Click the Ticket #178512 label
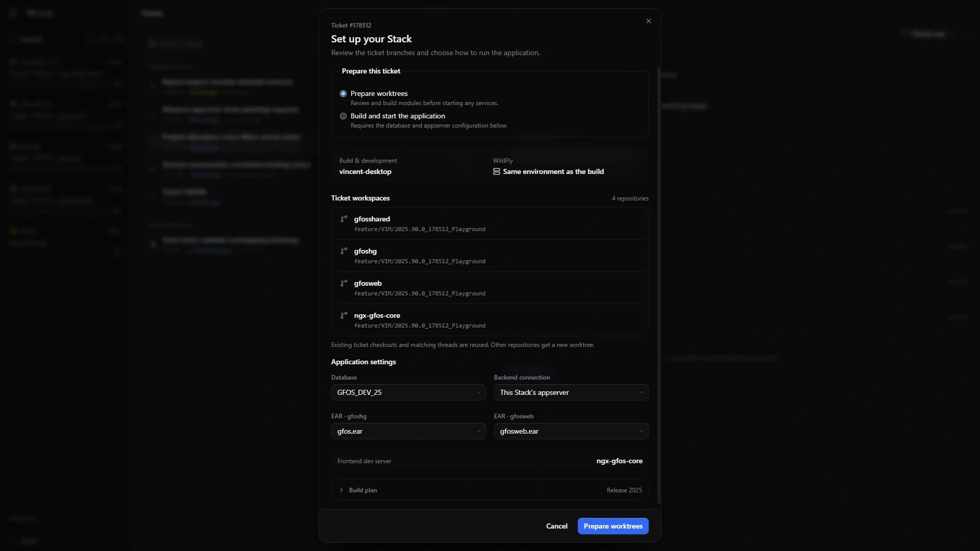Image resolution: width=980 pixels, height=551 pixels. (351, 26)
